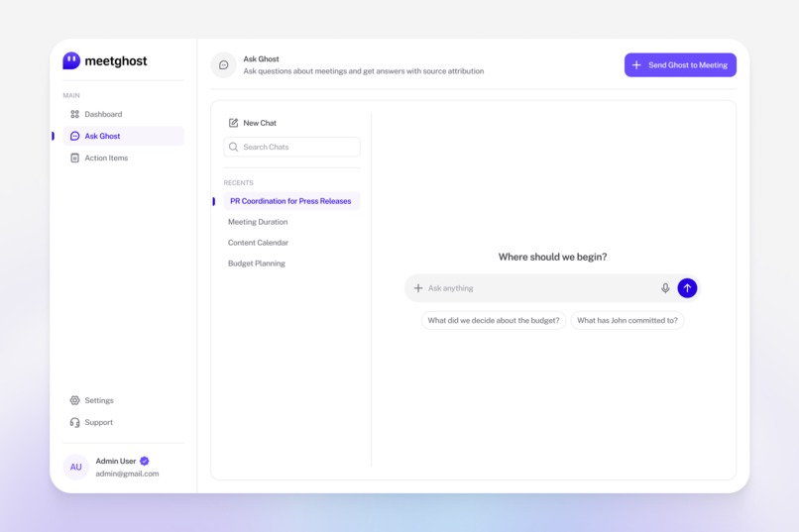
Task: Click the meetghost brand name text
Action: click(x=116, y=61)
